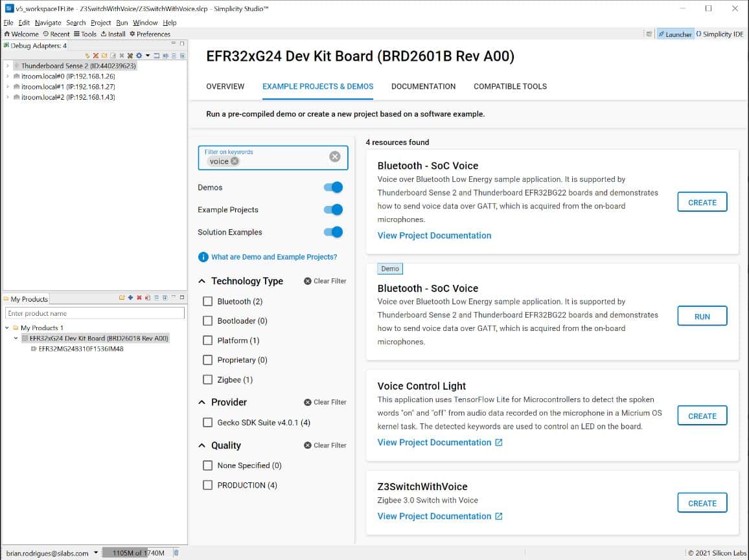
Task: Open the Tools toolbar button
Action: 85,34
